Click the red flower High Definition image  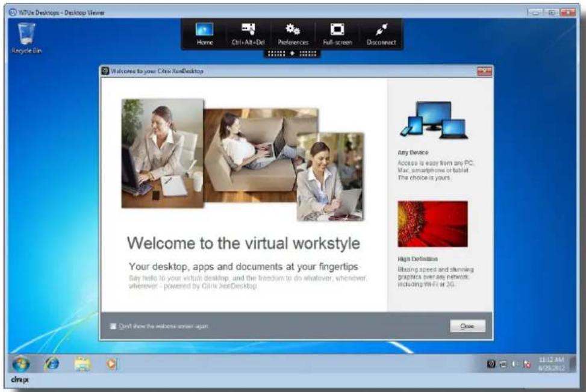[x=432, y=224]
